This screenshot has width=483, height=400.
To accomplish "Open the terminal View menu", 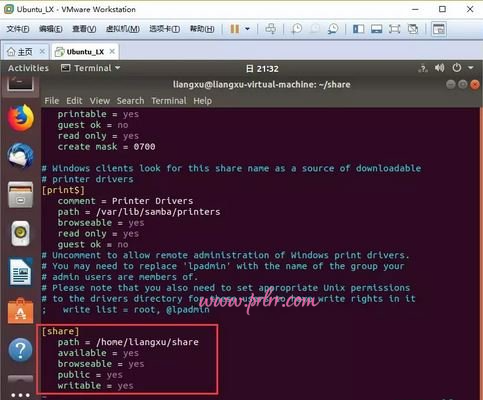I will [99, 101].
